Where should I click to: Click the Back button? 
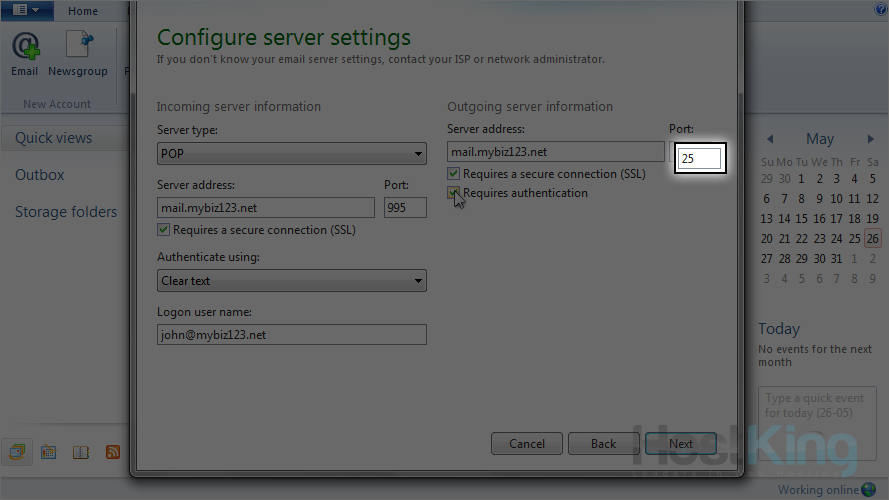point(603,444)
